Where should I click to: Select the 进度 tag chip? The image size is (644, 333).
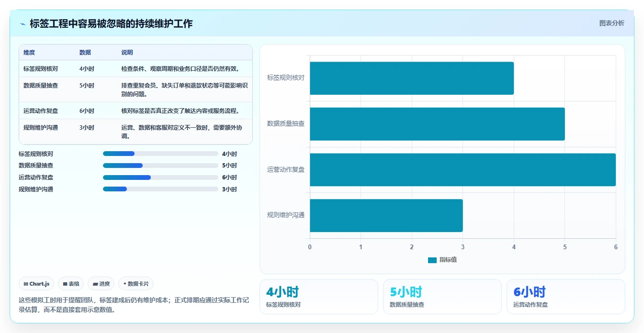101,284
